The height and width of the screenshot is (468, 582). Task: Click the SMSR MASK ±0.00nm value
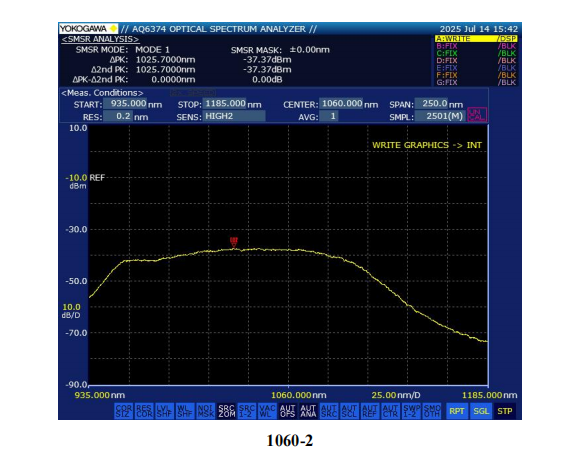click(x=310, y=50)
